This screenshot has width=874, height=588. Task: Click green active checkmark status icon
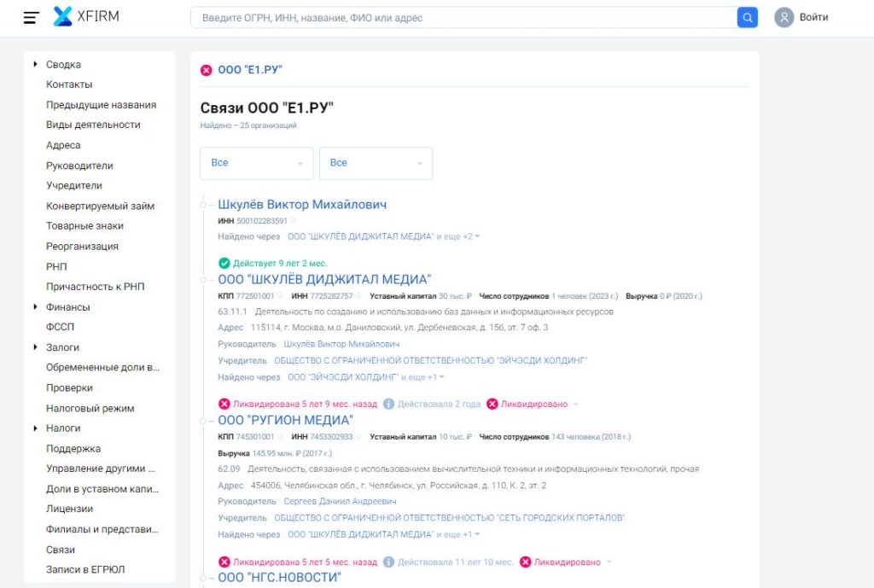click(224, 263)
